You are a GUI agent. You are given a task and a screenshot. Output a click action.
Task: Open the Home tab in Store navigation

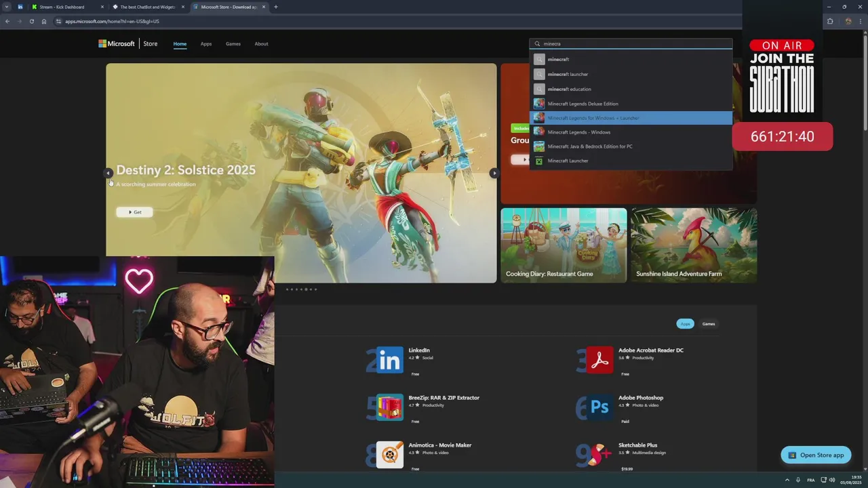click(x=180, y=43)
